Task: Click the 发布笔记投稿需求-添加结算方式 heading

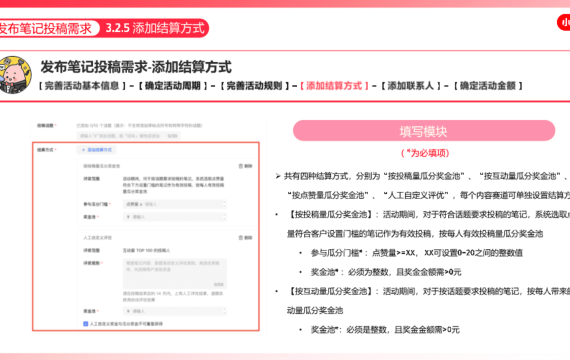Action: (x=136, y=67)
